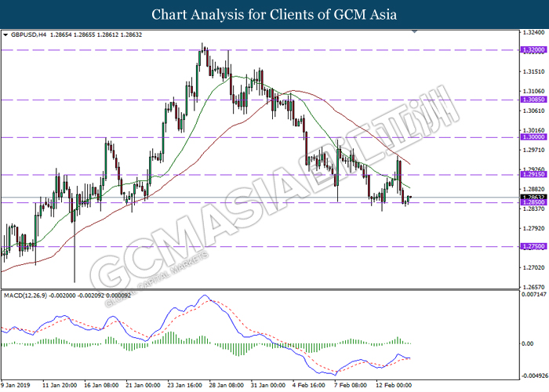Click the MACD 0.007147 scale value
549x392 pixels.
click(x=534, y=294)
